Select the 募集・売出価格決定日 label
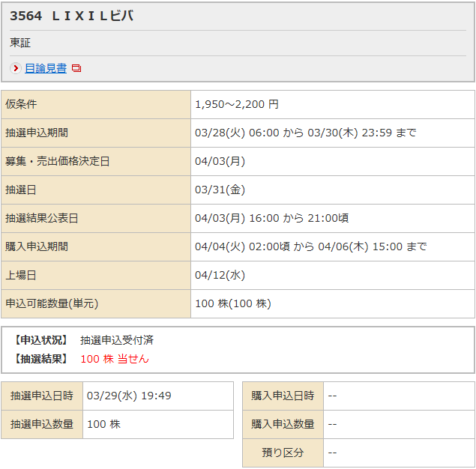Screen dimensions: 476x469 (x=58, y=161)
